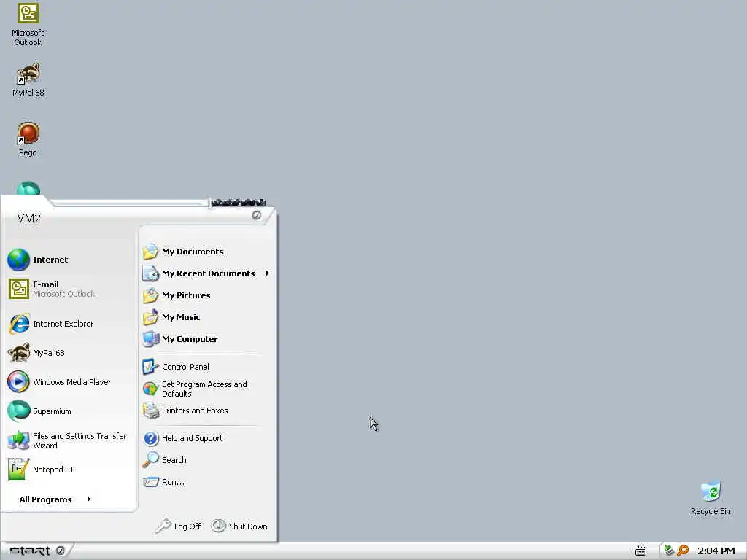Click the Printers and Faxes label
Image resolution: width=747 pixels, height=560 pixels.
click(195, 411)
